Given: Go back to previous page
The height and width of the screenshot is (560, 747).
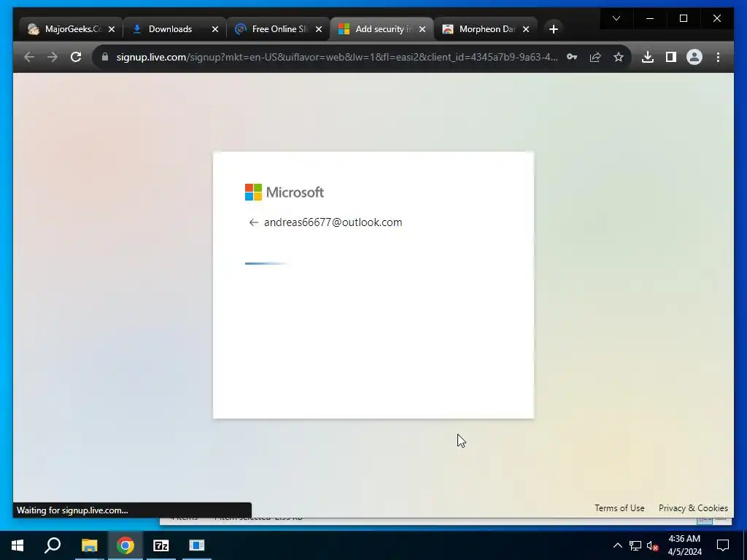Looking at the screenshot, I should tap(29, 57).
